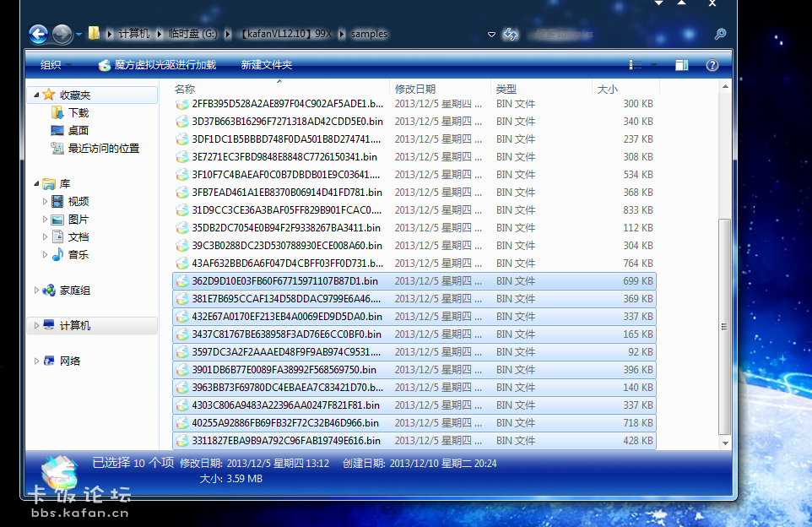The width and height of the screenshot is (812, 527).
Task: Click the Back navigation arrow button
Action: pos(38,34)
